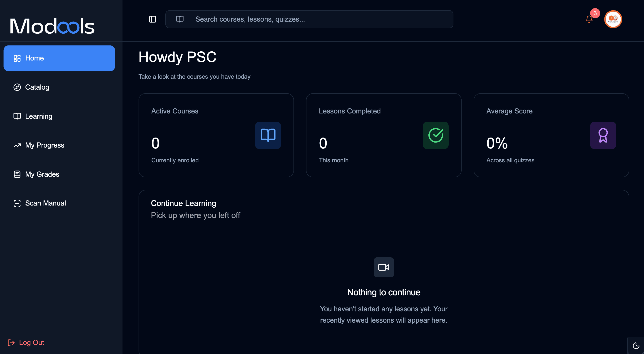Viewport: 644px width, 354px height.
Task: Toggle dark mode moon button
Action: pos(636,346)
